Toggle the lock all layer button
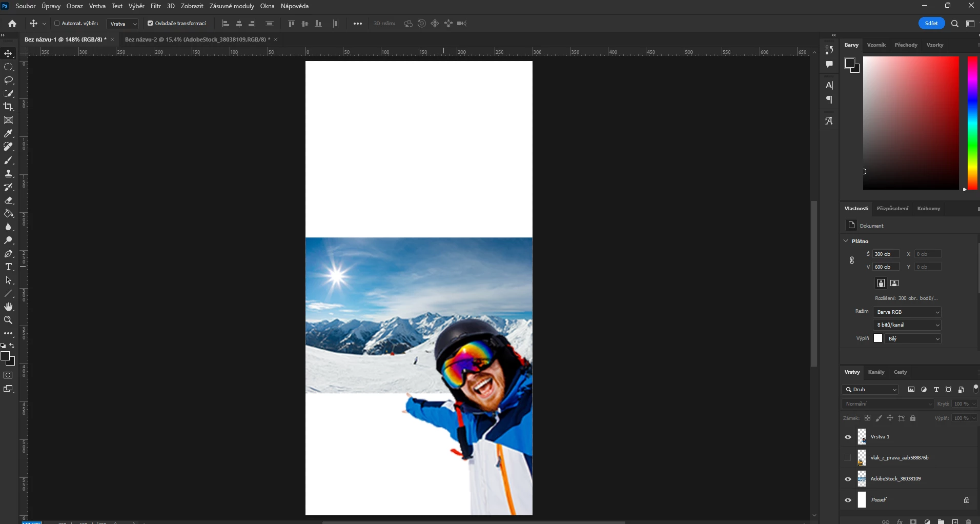980x524 pixels. pyautogui.click(x=913, y=418)
